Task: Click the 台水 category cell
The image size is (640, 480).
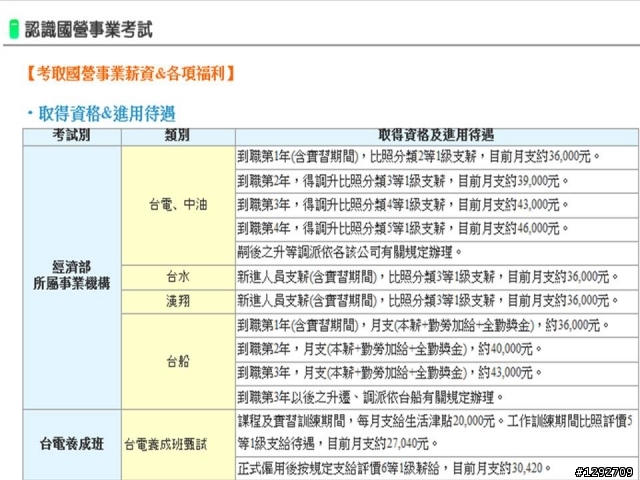Action: pyautogui.click(x=178, y=278)
